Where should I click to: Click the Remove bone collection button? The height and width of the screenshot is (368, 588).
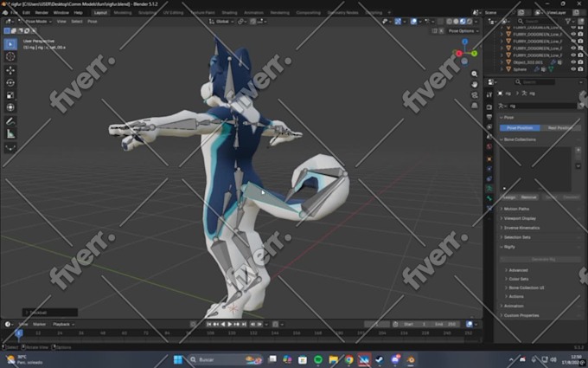[x=528, y=197]
